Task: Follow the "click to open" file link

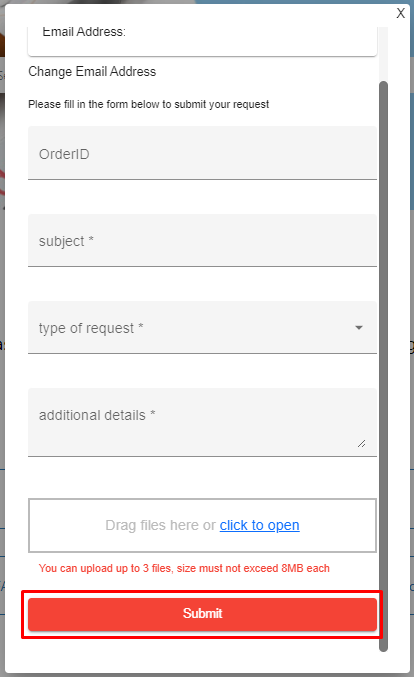Action: coord(259,525)
